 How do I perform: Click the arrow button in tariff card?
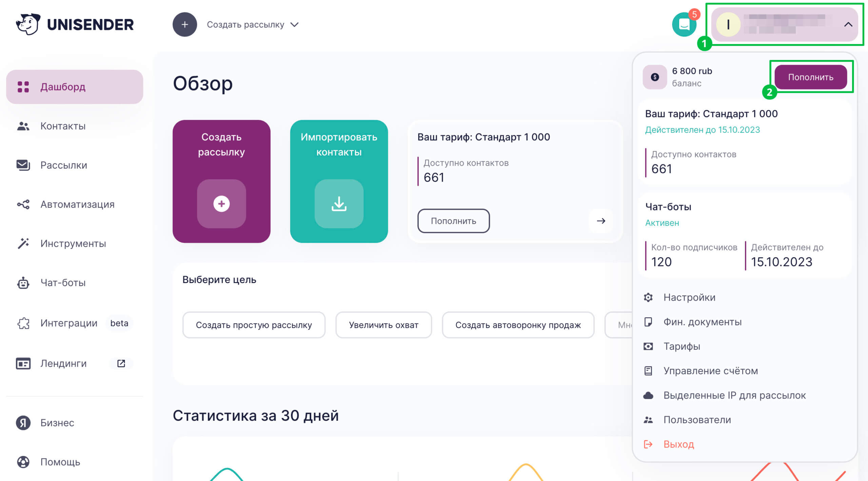[601, 221]
